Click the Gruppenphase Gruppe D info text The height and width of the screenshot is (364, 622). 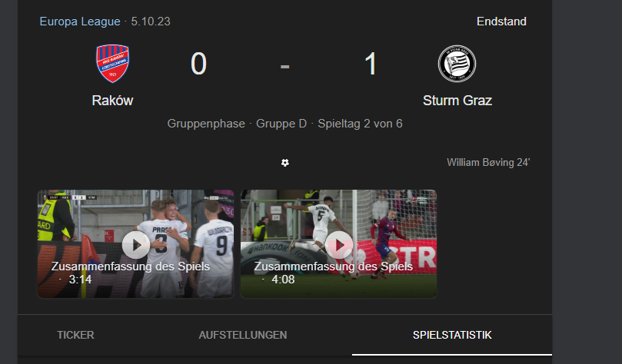click(237, 124)
